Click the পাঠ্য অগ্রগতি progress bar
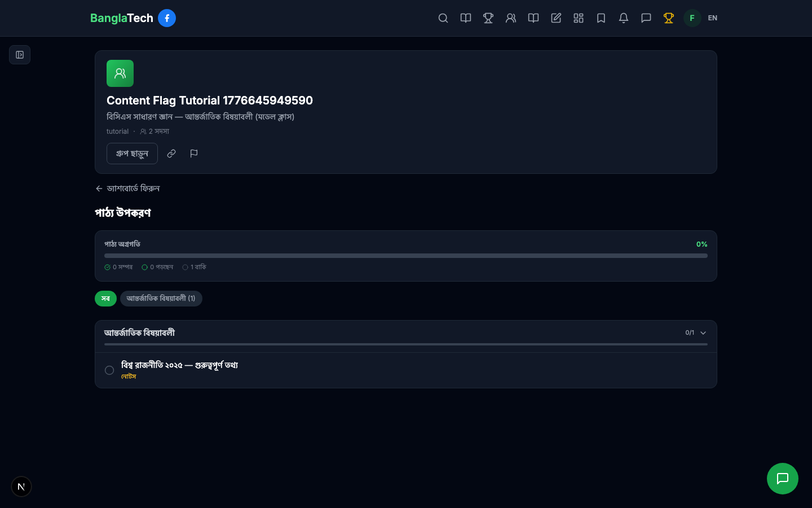The image size is (812, 508). pyautogui.click(x=405, y=255)
